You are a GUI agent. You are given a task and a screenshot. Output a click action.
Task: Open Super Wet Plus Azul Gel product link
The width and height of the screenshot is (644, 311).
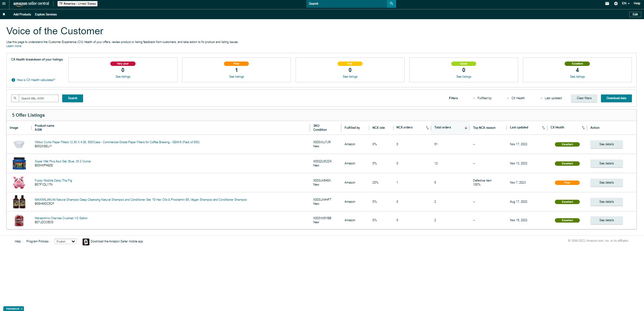63,161
